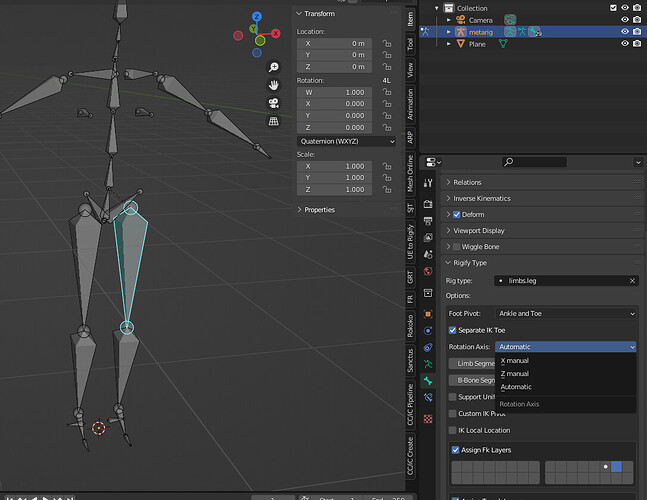
Task: Click the red X axis gizmo ball
Action: coord(276,33)
